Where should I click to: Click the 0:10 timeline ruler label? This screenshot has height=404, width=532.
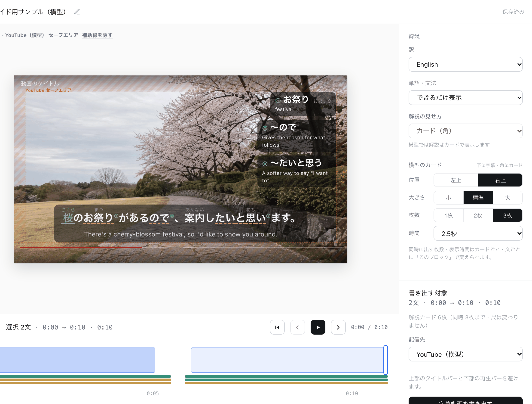[x=352, y=393]
